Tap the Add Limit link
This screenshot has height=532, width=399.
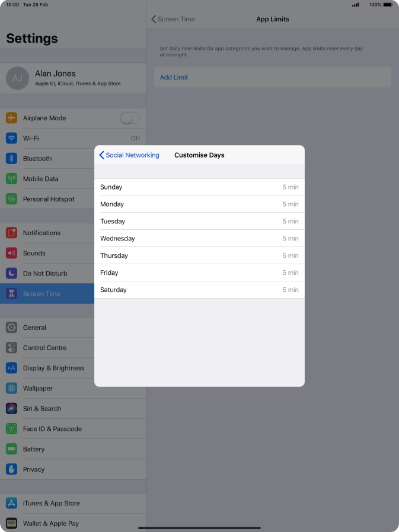174,78
